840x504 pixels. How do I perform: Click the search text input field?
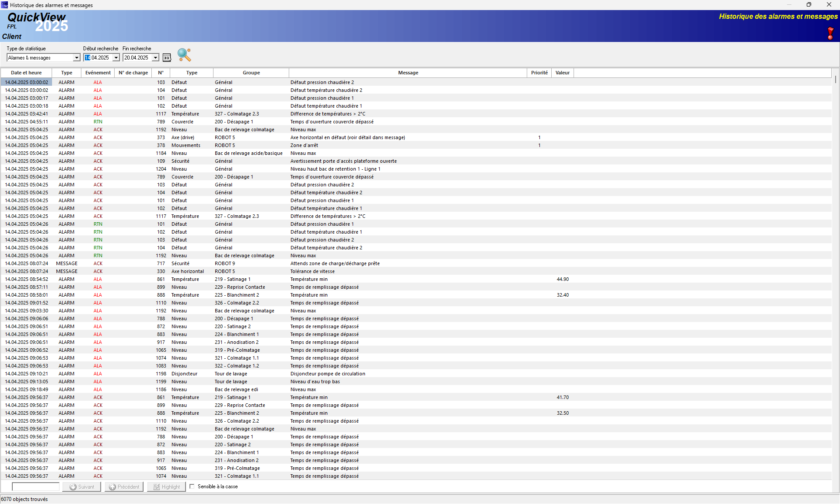click(x=35, y=487)
